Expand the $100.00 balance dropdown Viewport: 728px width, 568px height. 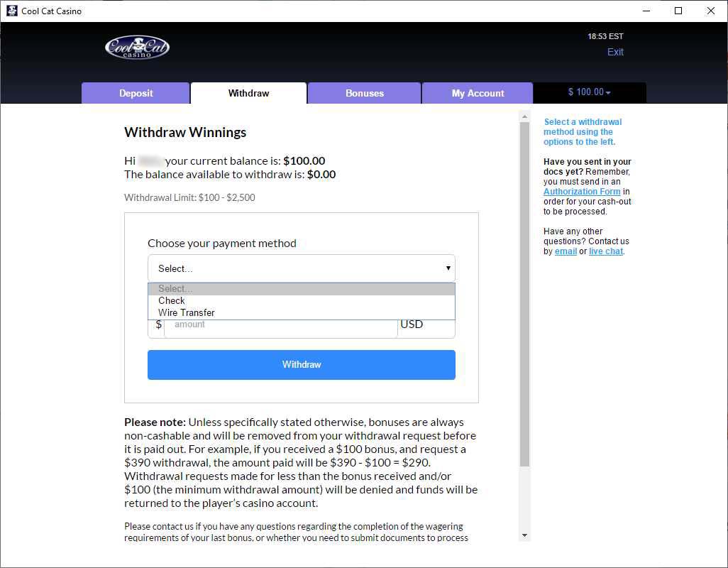pyautogui.click(x=589, y=92)
